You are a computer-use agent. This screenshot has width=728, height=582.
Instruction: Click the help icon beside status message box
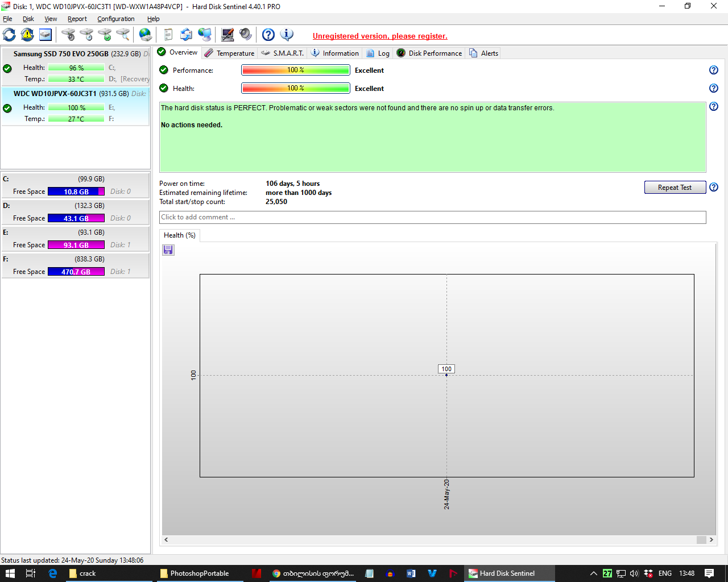[x=714, y=106]
